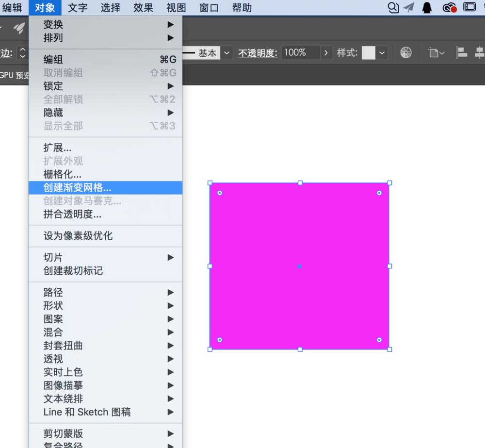Image resolution: width=485 pixels, height=448 pixels.
Task: Expand opacity options with the arrow button
Action: pos(325,52)
